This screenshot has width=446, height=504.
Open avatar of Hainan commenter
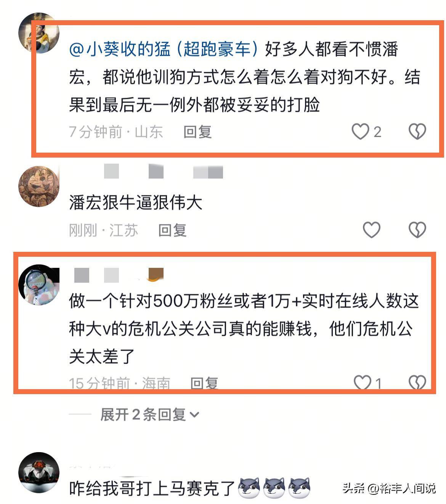[x=39, y=285]
